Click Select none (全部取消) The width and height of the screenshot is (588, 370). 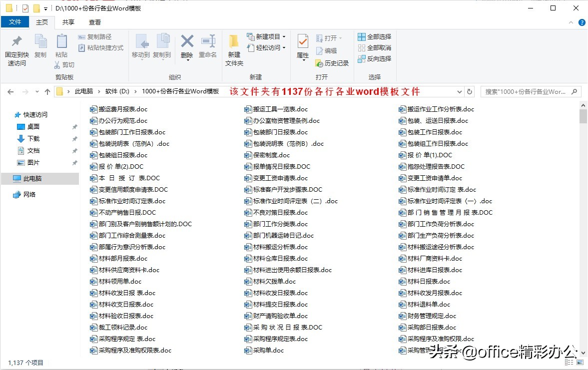[x=374, y=47]
